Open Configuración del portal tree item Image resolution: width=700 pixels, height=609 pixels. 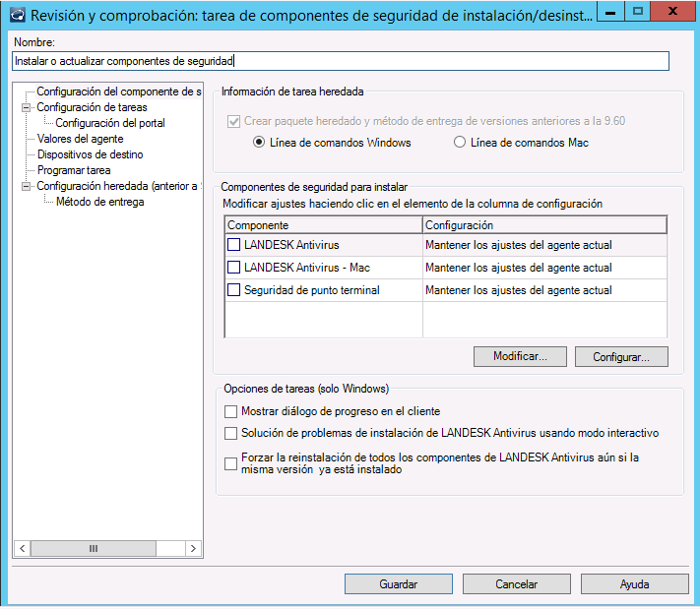pyautogui.click(x=109, y=124)
